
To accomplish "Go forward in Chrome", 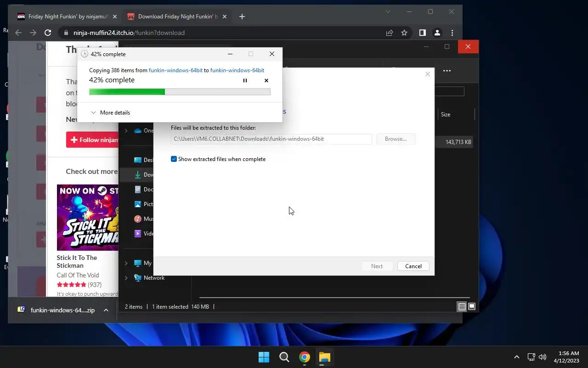I will point(33,33).
